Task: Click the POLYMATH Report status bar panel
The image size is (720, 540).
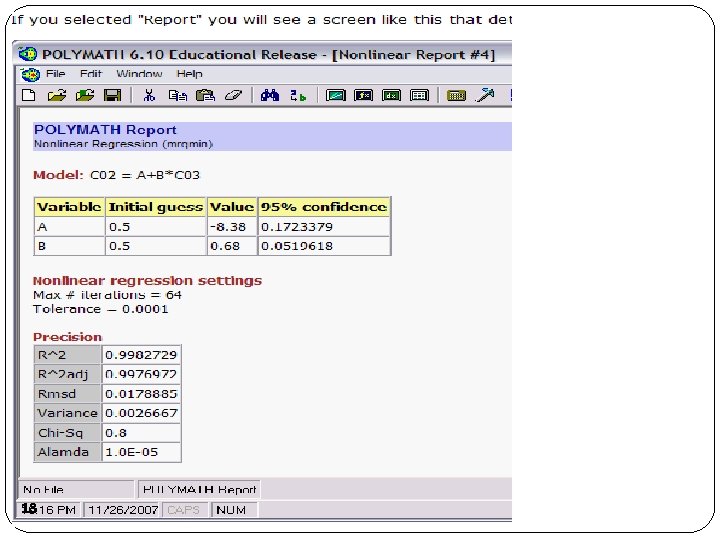Action: point(199,489)
